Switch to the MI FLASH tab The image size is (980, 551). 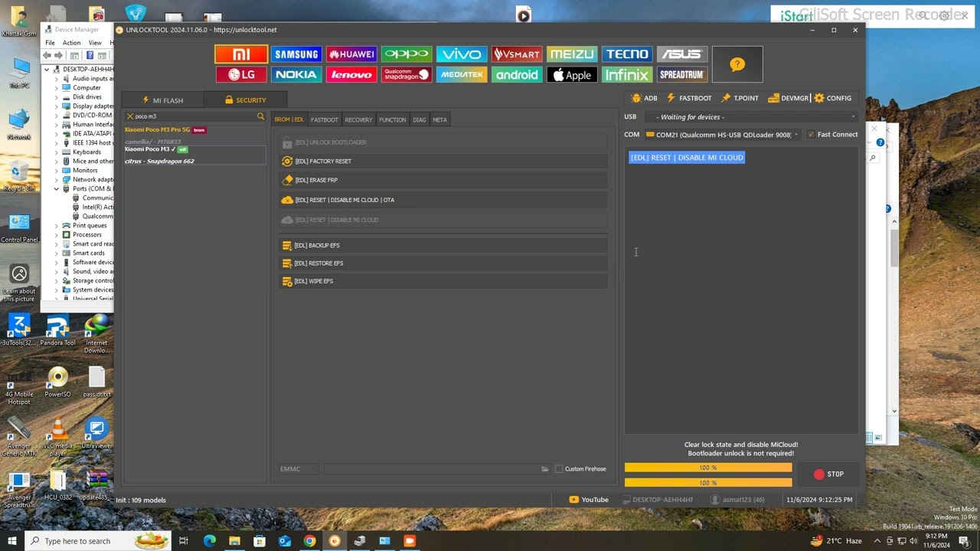coord(162,100)
